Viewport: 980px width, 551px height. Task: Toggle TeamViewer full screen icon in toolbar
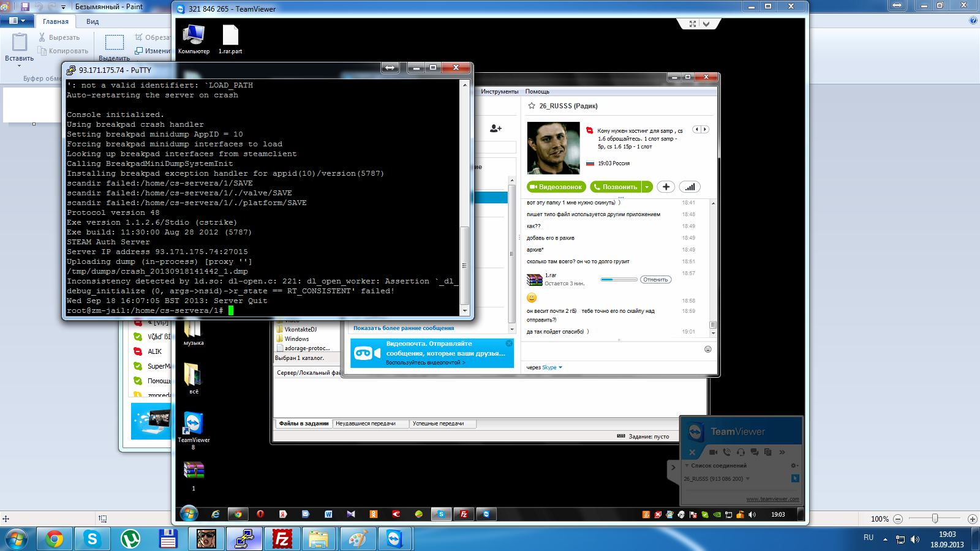[x=693, y=24]
